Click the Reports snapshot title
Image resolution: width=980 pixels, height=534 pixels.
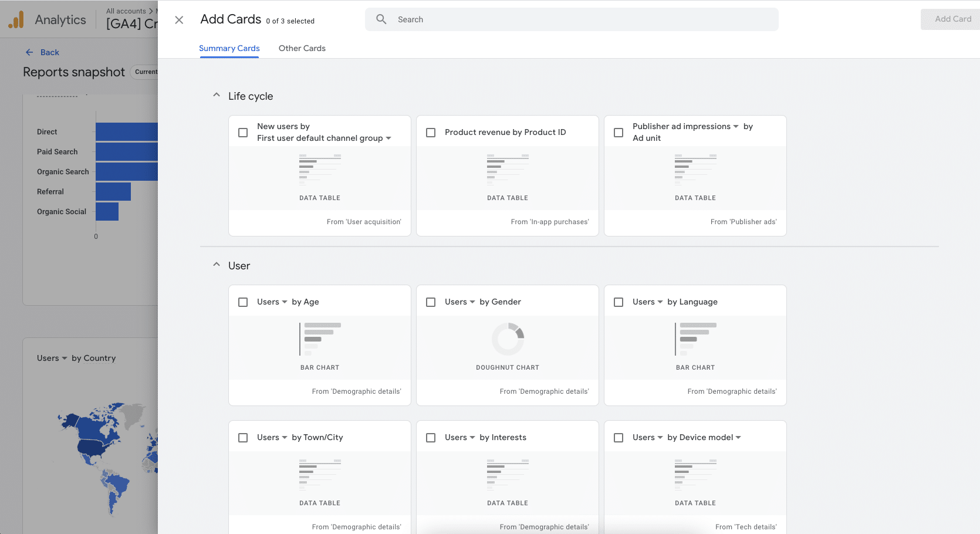[x=74, y=72]
